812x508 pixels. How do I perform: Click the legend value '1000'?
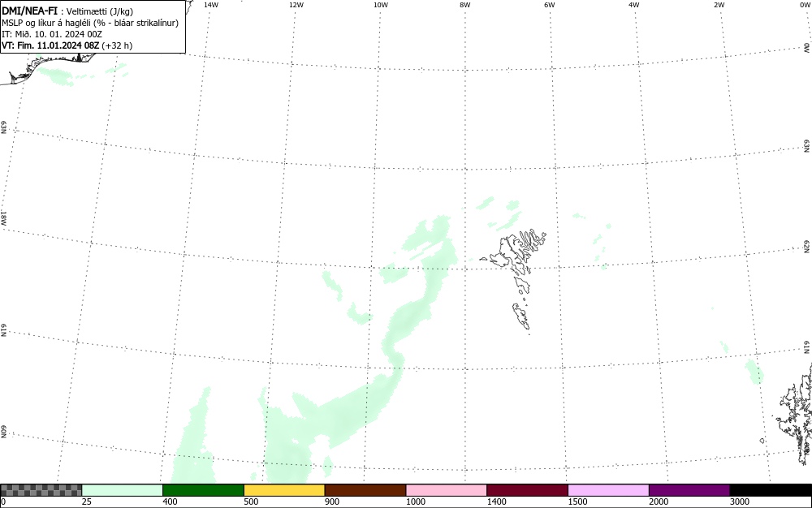pos(415,502)
